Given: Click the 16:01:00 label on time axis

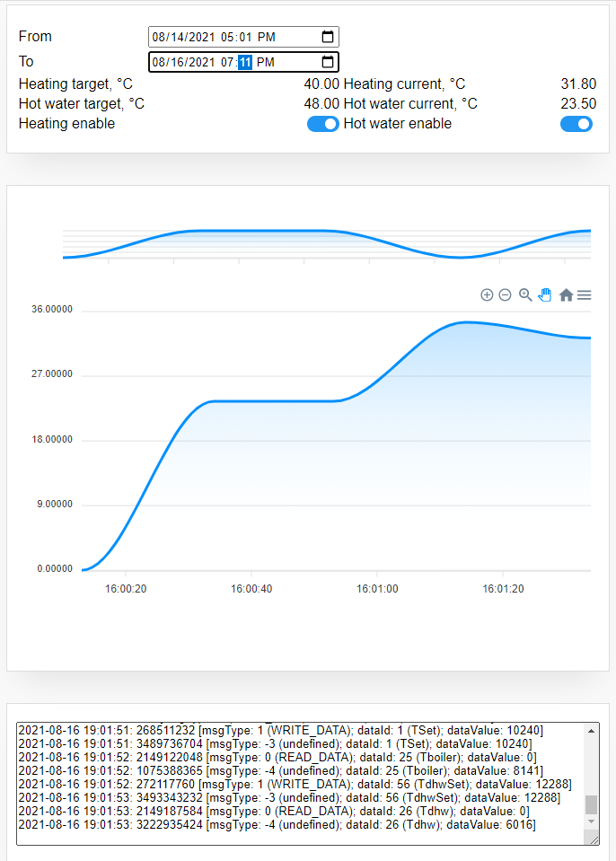Looking at the screenshot, I should click(x=377, y=589).
